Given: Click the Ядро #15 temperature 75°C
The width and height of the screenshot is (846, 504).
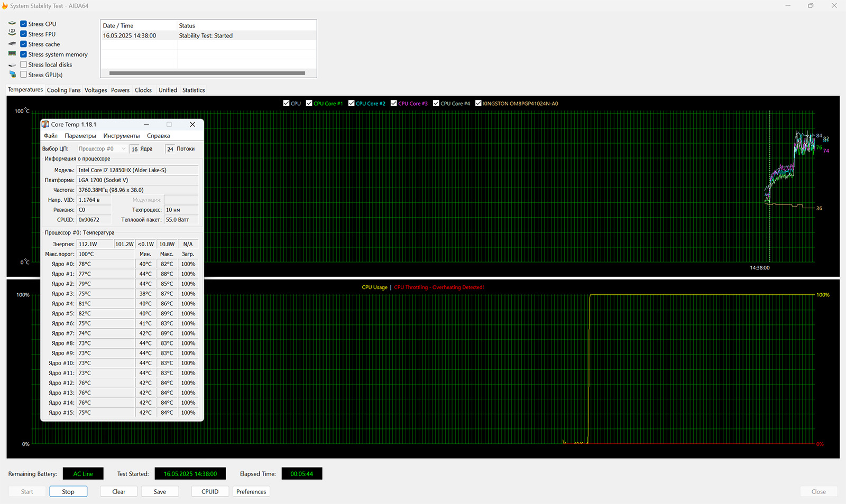Looking at the screenshot, I should coord(106,413).
